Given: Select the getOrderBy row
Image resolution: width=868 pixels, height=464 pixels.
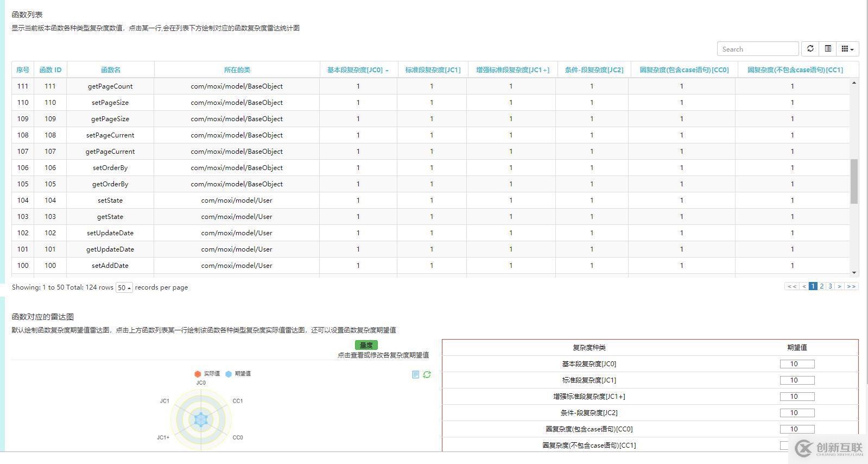Looking at the screenshot, I should tap(430, 184).
